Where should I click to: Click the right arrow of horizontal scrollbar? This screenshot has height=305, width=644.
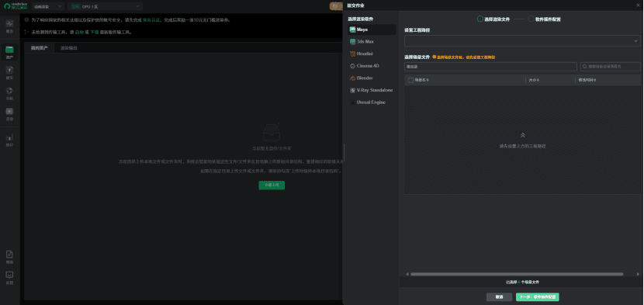(x=638, y=274)
